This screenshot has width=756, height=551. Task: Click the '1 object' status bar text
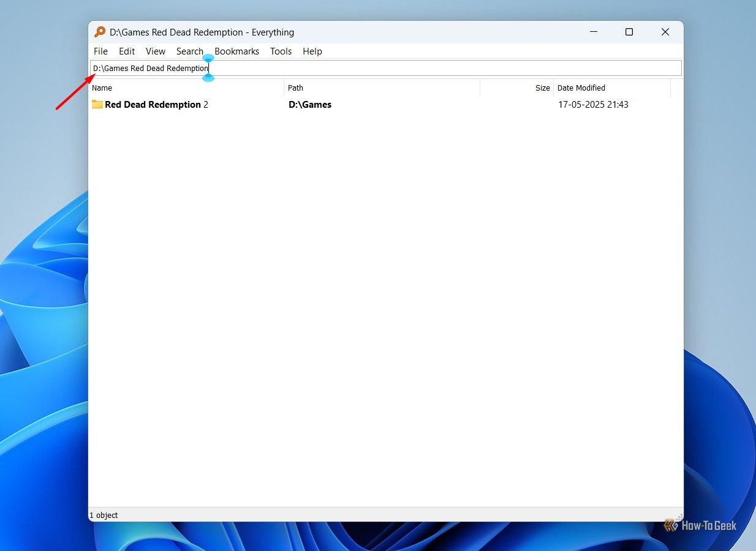tap(104, 515)
